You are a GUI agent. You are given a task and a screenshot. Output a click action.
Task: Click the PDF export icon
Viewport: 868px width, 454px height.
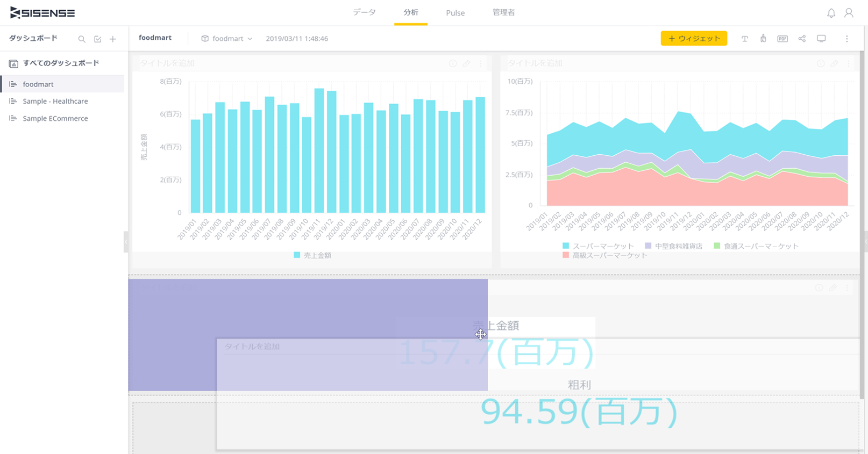782,39
